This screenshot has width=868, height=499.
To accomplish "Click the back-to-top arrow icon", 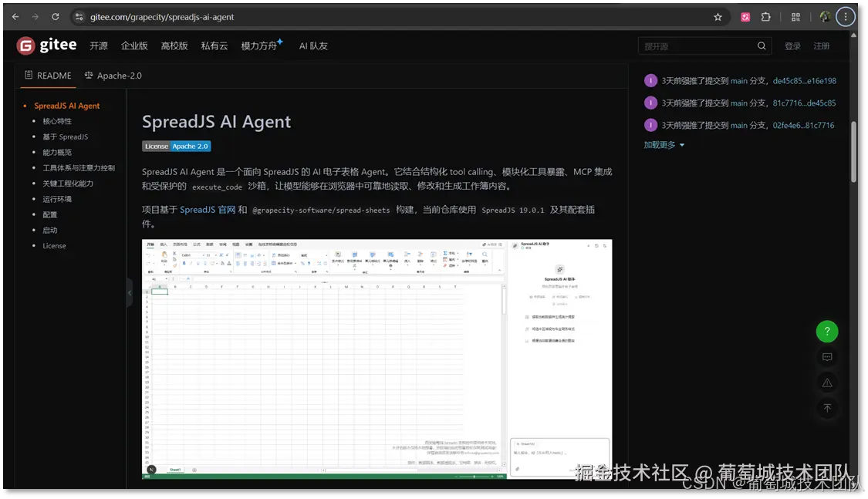I will point(827,408).
